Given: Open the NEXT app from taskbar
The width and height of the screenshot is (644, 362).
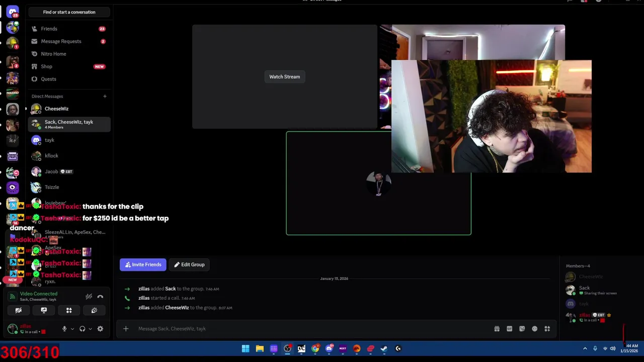Looking at the screenshot, I should 343,348.
